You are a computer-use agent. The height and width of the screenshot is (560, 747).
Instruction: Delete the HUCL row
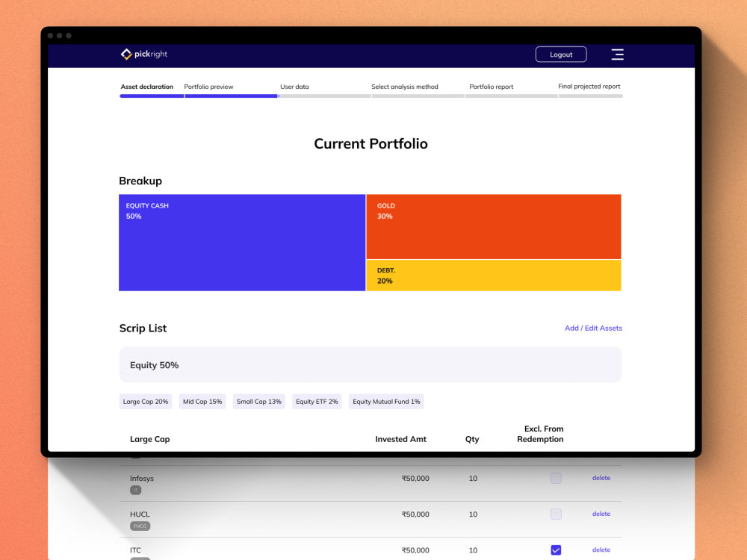click(601, 514)
